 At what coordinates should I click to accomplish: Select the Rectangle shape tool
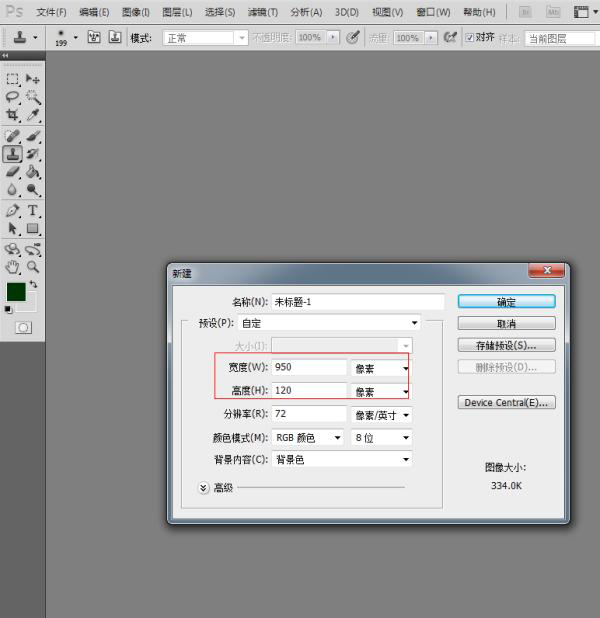click(x=33, y=228)
